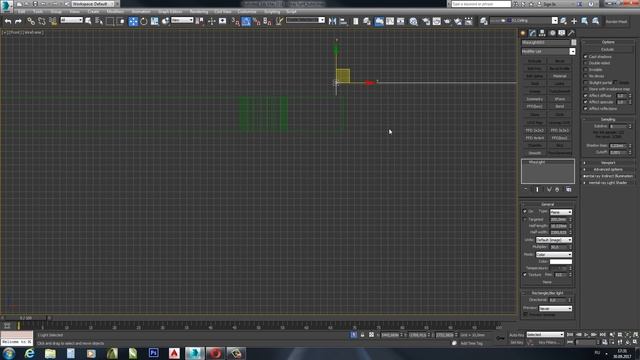Expand mental ray Indirect Illumination rollout
The height and width of the screenshot is (360, 640).
[x=608, y=176]
